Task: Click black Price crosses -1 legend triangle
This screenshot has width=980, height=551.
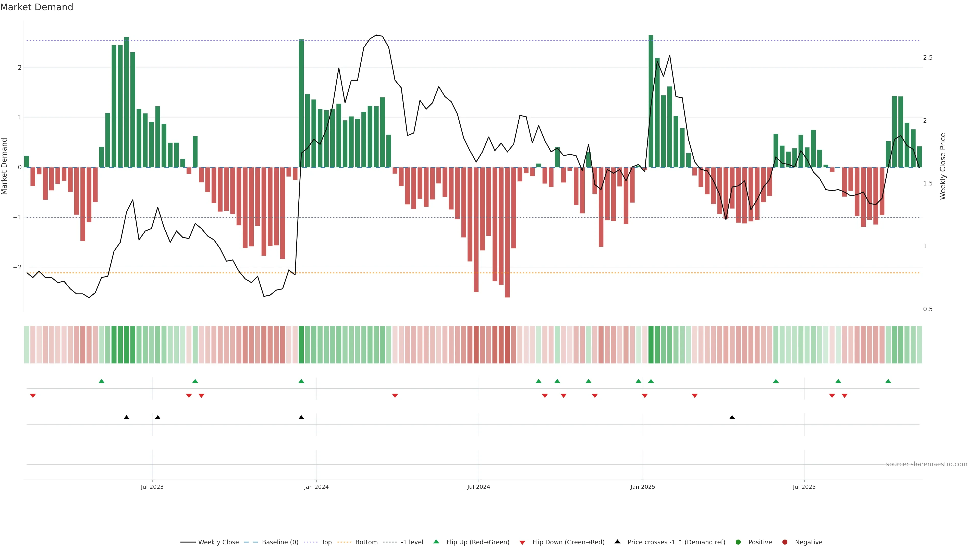Action: pyautogui.click(x=617, y=542)
